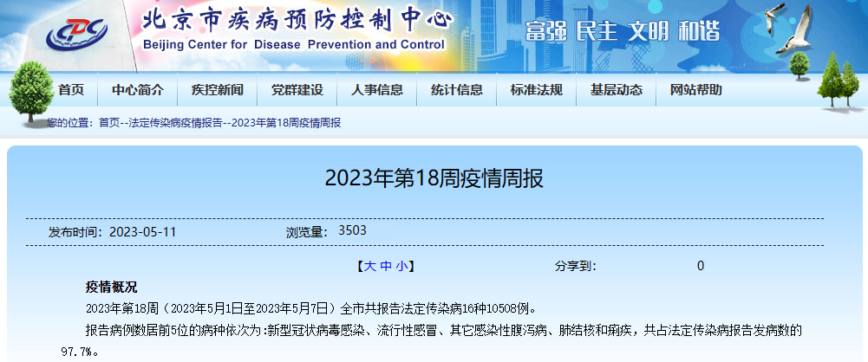868x362 pixels.
Task: Click the 分享到 label
Action: coord(576,267)
